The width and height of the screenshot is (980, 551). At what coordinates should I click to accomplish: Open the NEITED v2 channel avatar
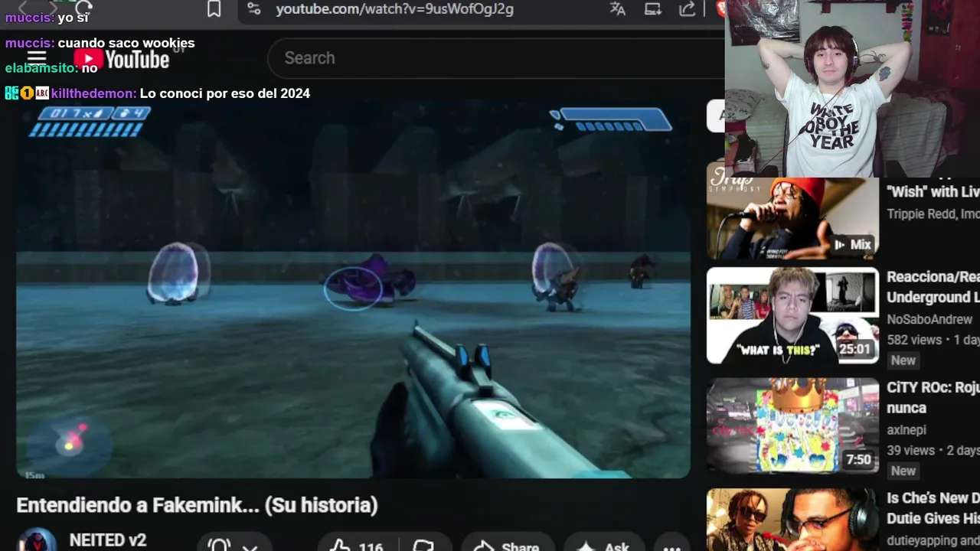pos(36,541)
